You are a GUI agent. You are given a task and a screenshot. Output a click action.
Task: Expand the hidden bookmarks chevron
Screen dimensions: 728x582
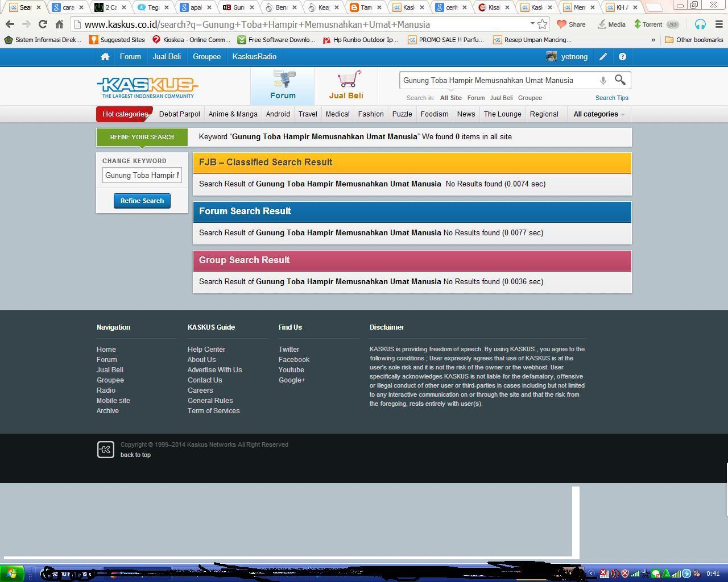pos(653,40)
